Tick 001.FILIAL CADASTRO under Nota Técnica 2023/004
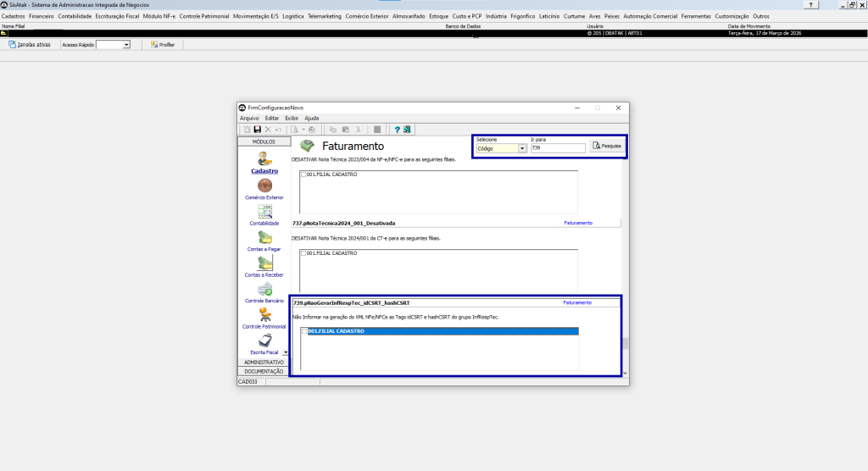Viewport: 868px width, 471px height. pyautogui.click(x=303, y=175)
